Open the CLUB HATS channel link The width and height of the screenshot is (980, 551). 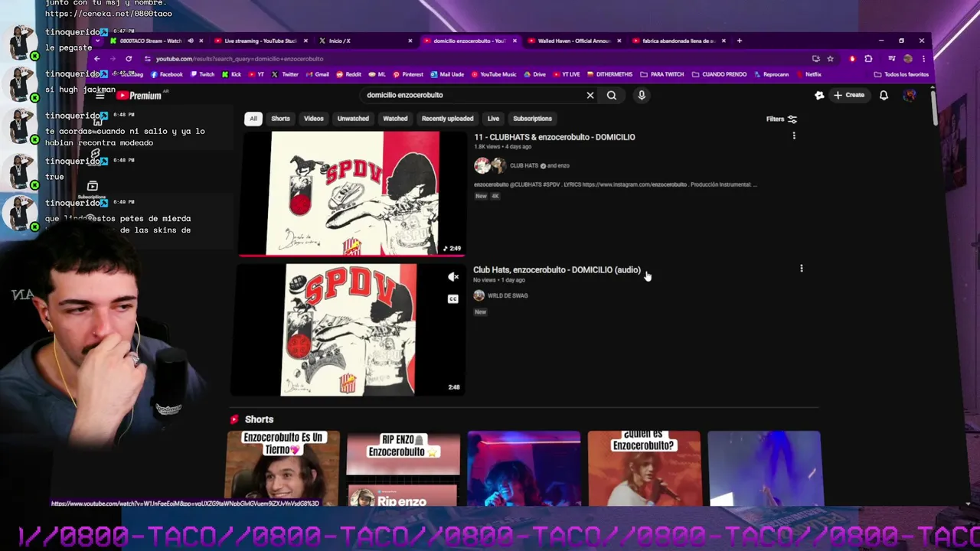point(524,166)
